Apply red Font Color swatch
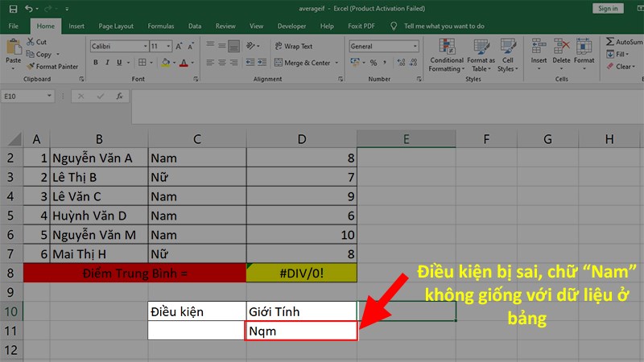644x362 pixels. (184, 63)
